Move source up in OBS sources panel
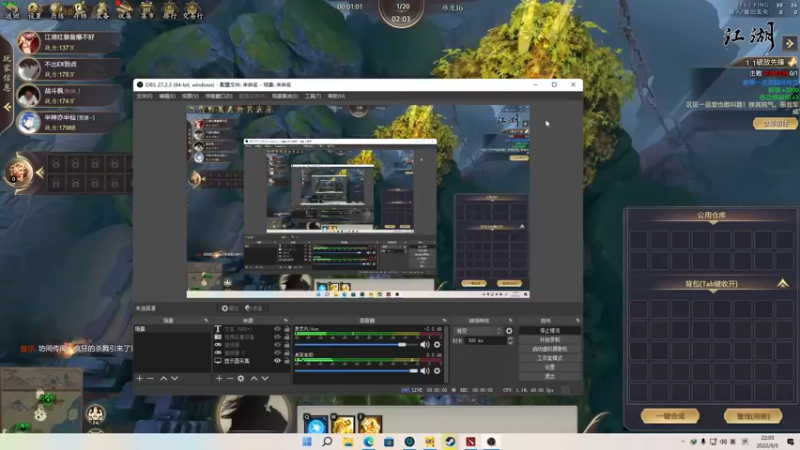Viewport: 800px width, 450px height. 254,378
